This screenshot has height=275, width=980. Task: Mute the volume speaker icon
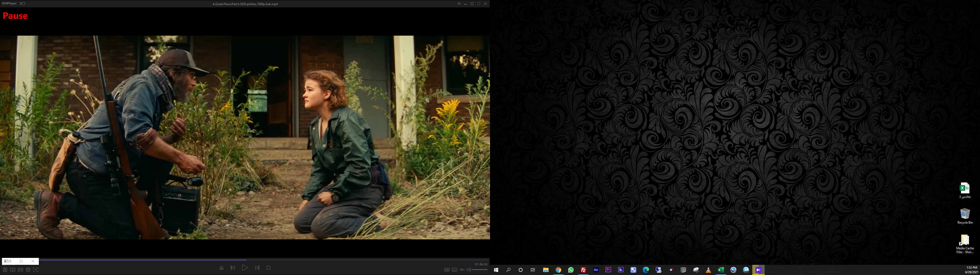[x=469, y=270]
